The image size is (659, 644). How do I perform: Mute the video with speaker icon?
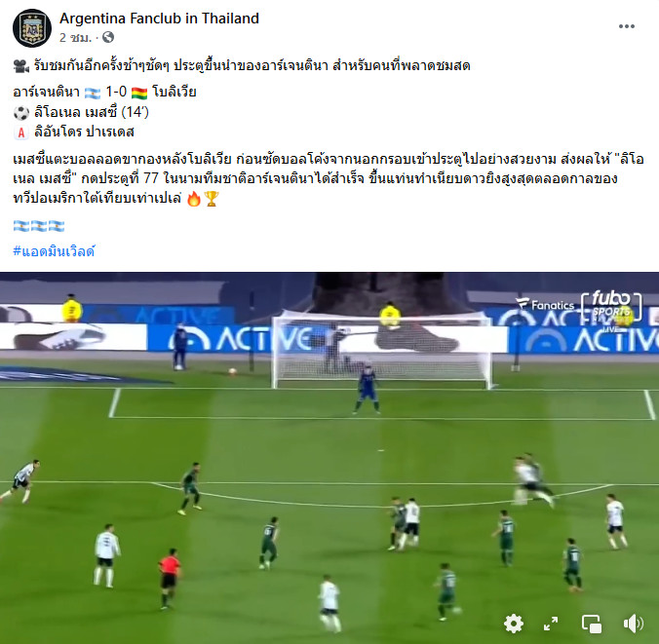click(633, 624)
